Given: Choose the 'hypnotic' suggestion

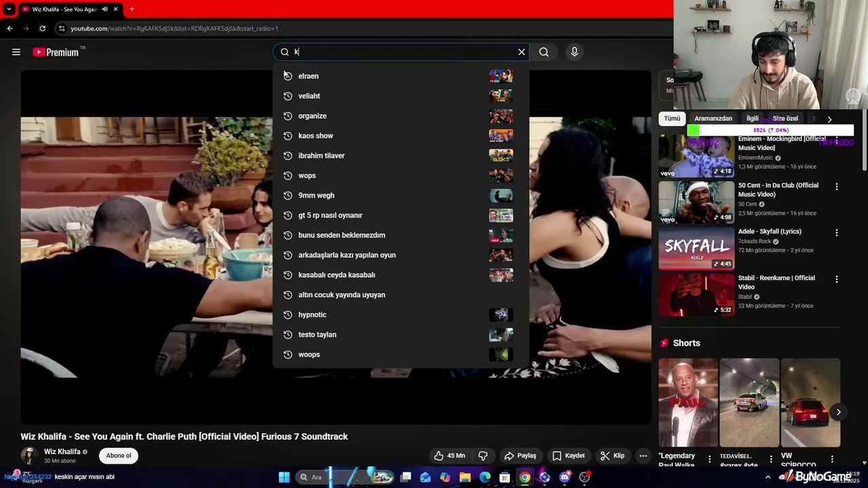Looking at the screenshot, I should [x=401, y=314].
